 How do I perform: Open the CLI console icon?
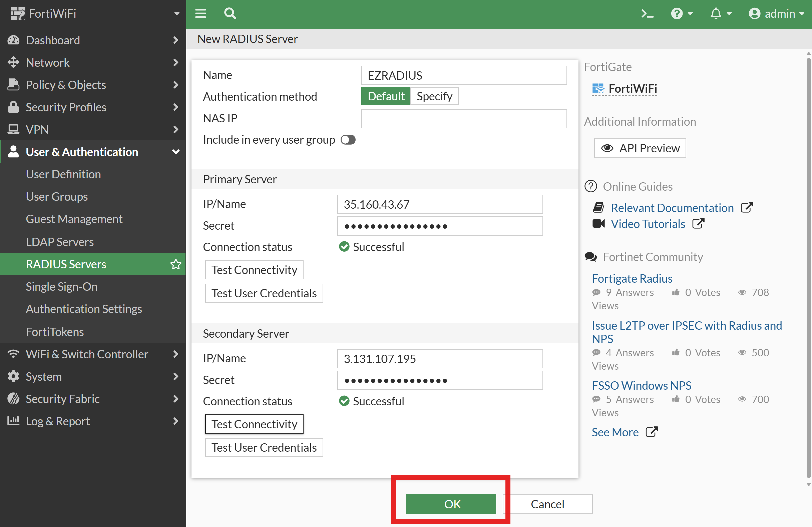(x=647, y=14)
